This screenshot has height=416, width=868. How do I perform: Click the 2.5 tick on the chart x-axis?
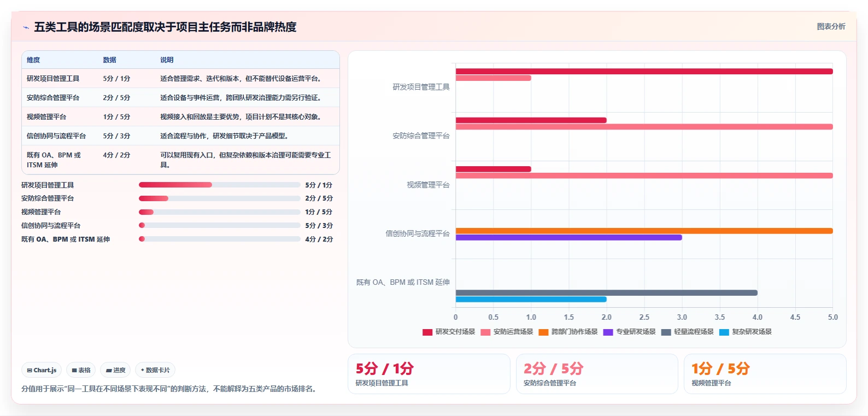644,317
